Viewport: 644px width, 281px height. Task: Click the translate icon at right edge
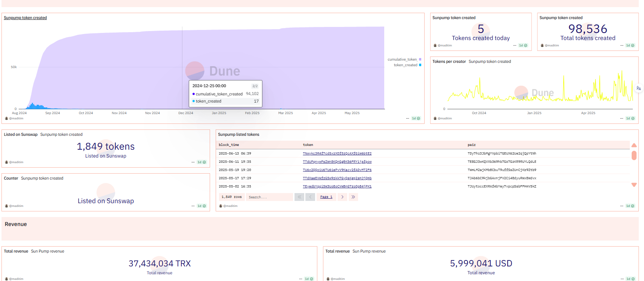[638, 88]
